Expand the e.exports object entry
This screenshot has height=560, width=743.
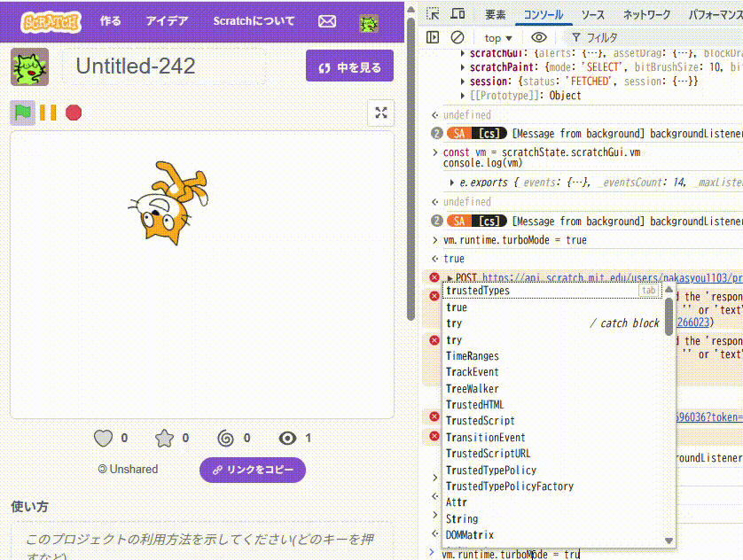pos(452,183)
